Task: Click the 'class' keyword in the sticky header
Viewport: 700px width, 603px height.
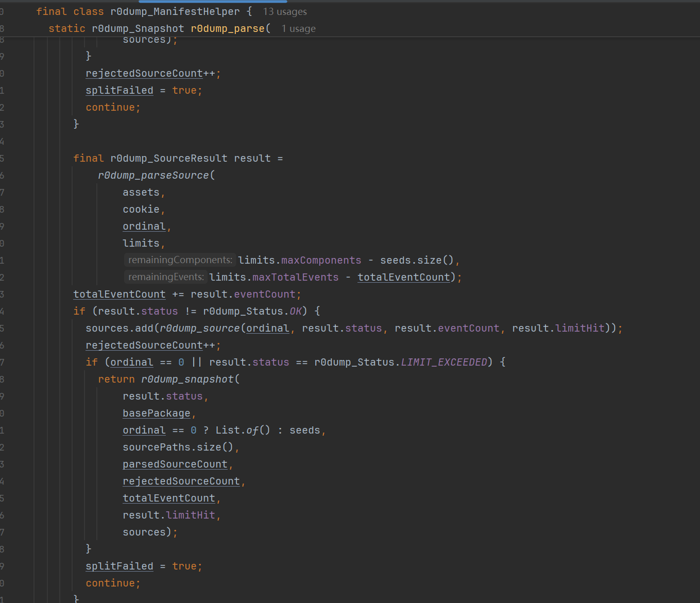Action: tap(89, 11)
